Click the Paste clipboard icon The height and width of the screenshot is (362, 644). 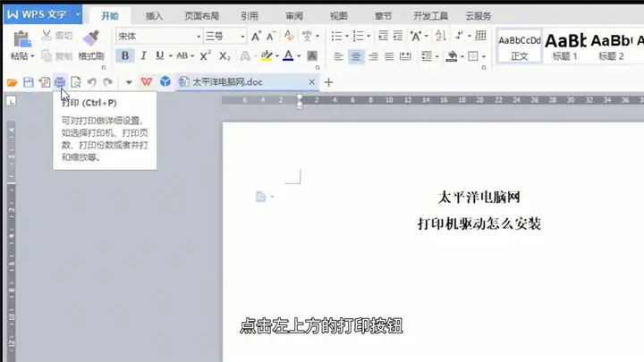(22, 40)
